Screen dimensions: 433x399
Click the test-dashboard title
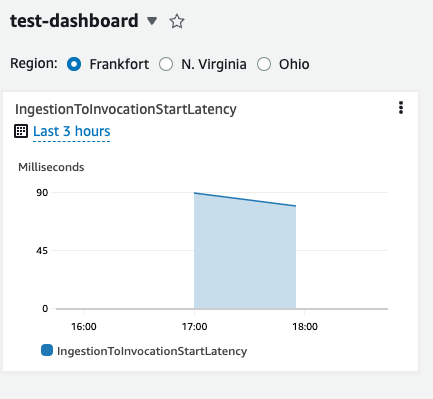[74, 21]
